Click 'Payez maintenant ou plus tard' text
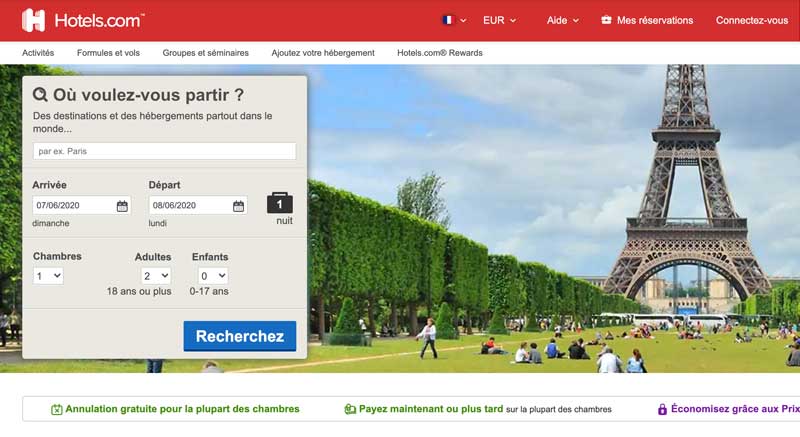Screen dimensions: 800x437 (x=431, y=409)
